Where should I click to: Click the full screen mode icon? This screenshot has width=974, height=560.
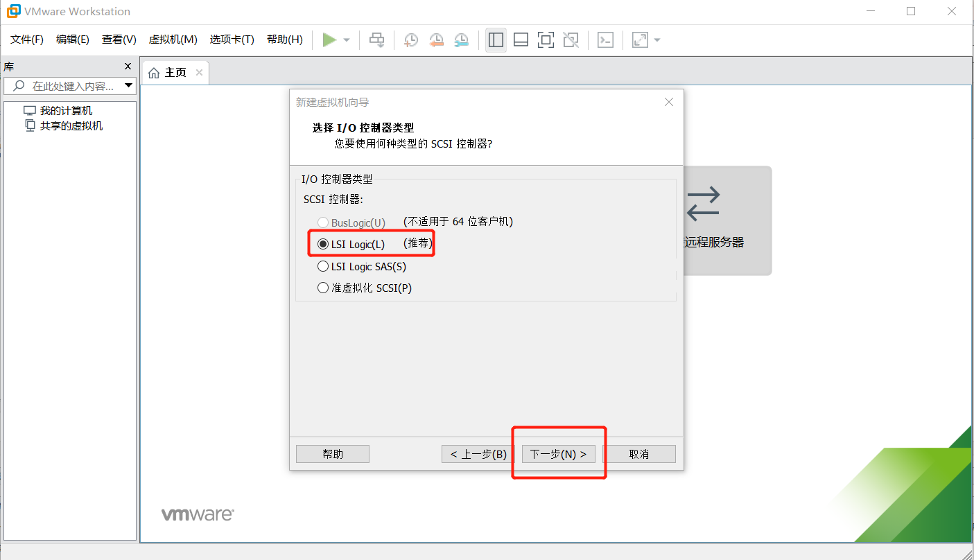pos(546,40)
